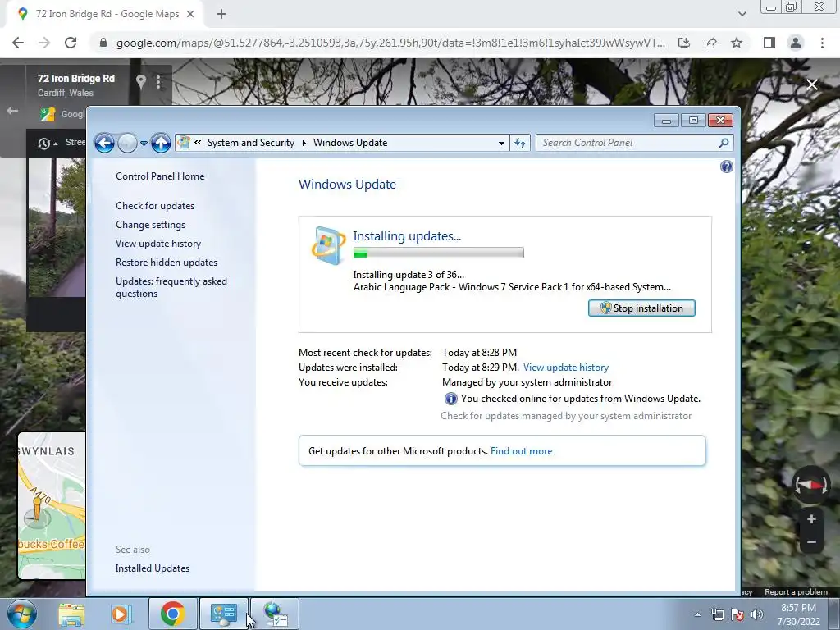840x630 pixels.
Task: Open Restore hidden updates
Action: coord(167,262)
